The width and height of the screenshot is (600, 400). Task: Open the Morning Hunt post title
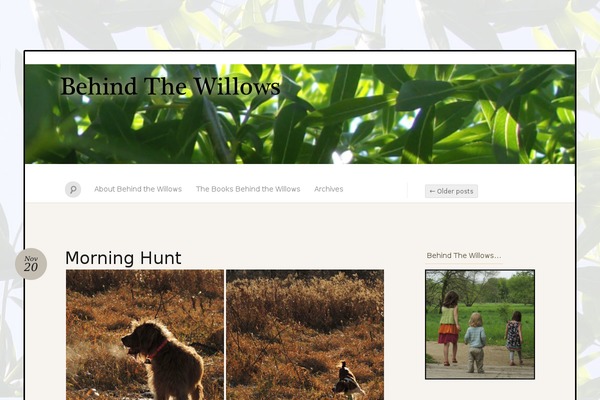coord(123,258)
